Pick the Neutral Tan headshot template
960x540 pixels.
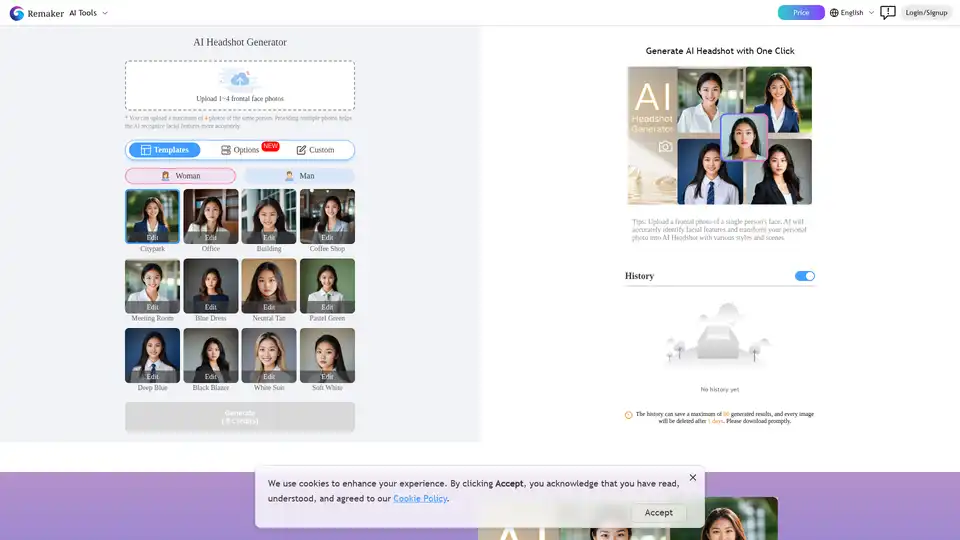(269, 286)
